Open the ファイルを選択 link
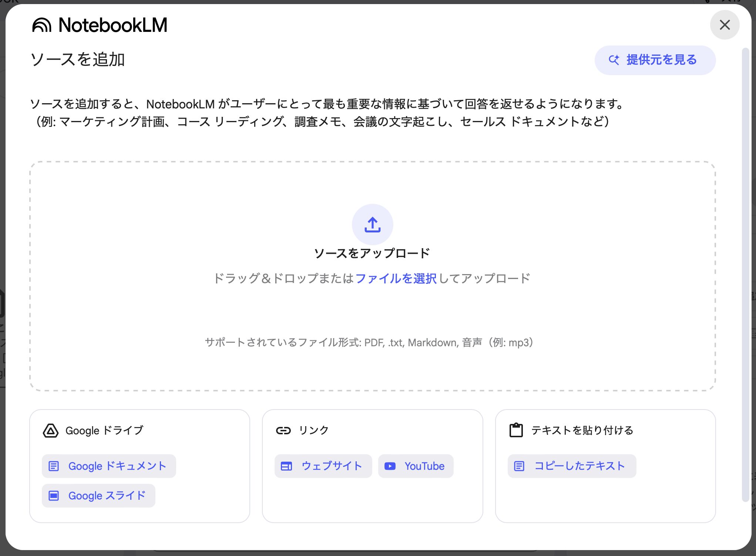756x556 pixels. (396, 278)
